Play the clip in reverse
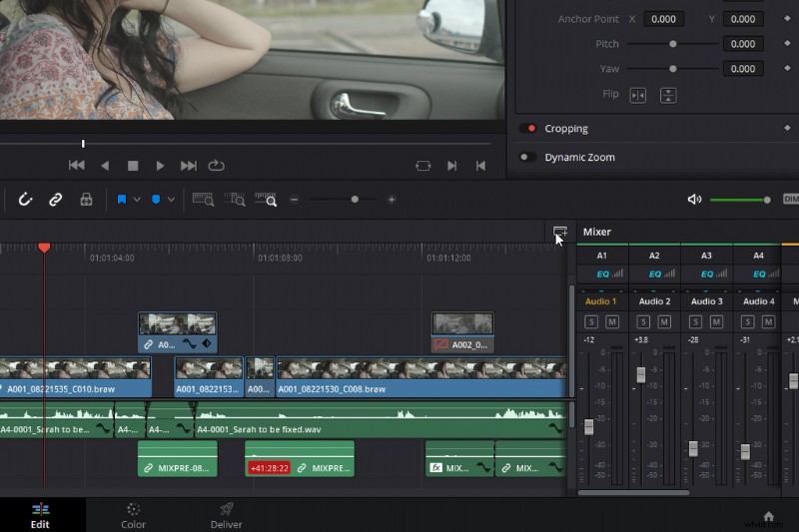The width and height of the screenshot is (799, 532). [105, 166]
